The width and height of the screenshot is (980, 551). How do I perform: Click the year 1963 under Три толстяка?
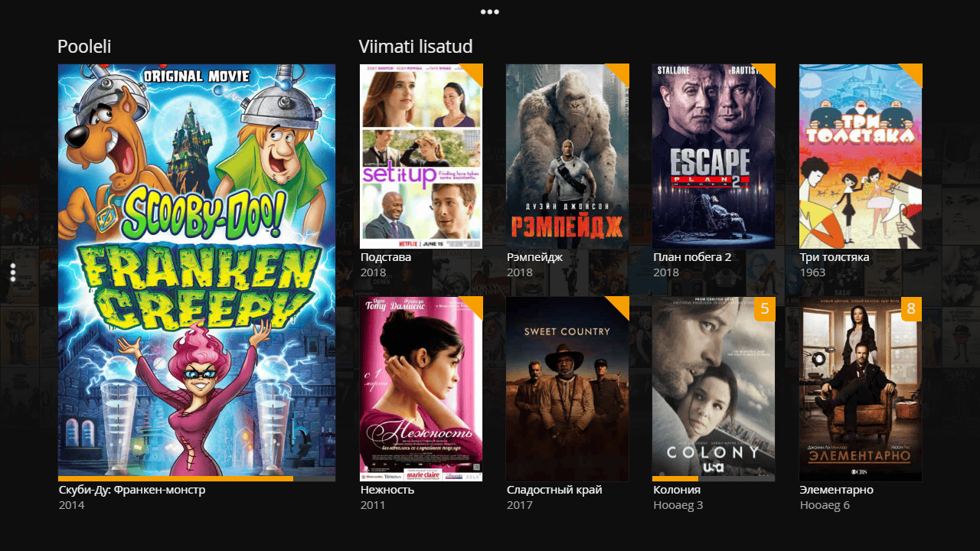(x=812, y=272)
